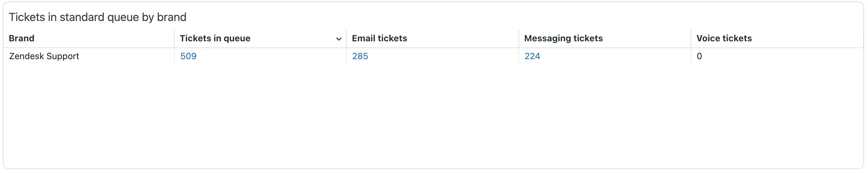Open the 509 tickets in queue link

pyautogui.click(x=188, y=56)
